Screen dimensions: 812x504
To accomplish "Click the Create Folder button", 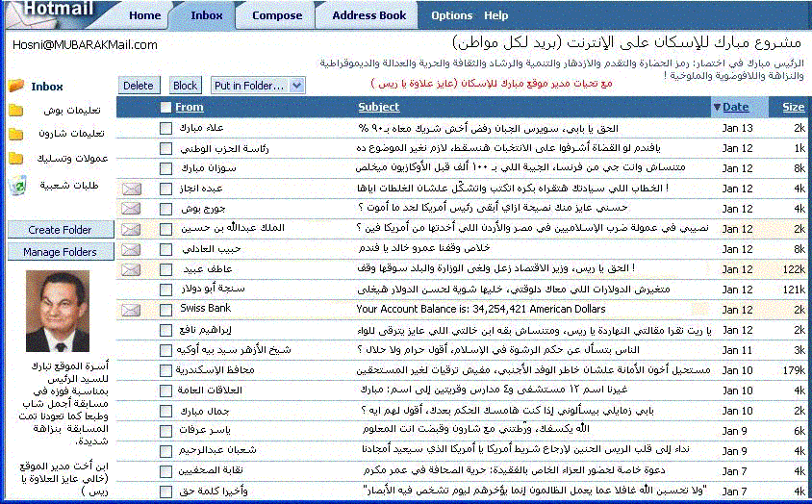I will pos(61,230).
